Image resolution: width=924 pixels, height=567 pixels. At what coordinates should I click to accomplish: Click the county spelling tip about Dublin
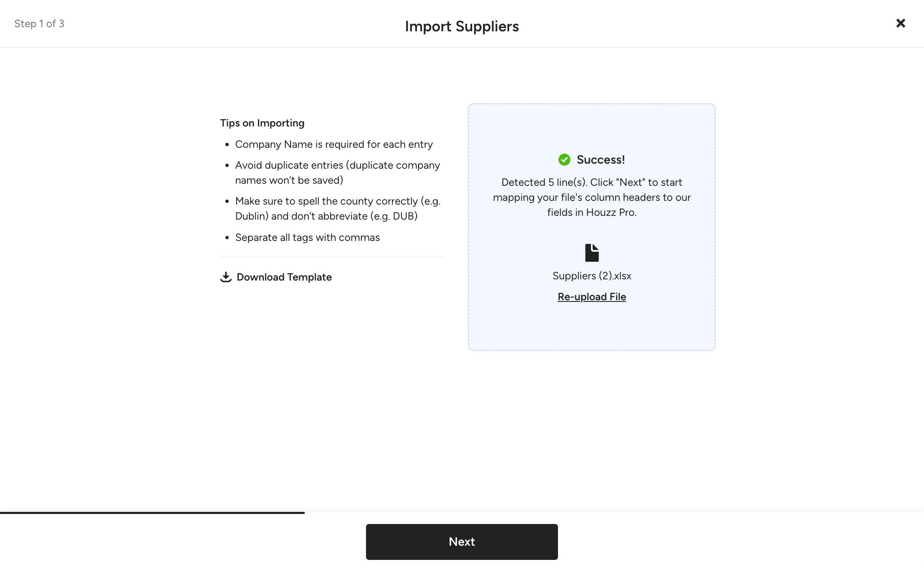pyautogui.click(x=338, y=209)
